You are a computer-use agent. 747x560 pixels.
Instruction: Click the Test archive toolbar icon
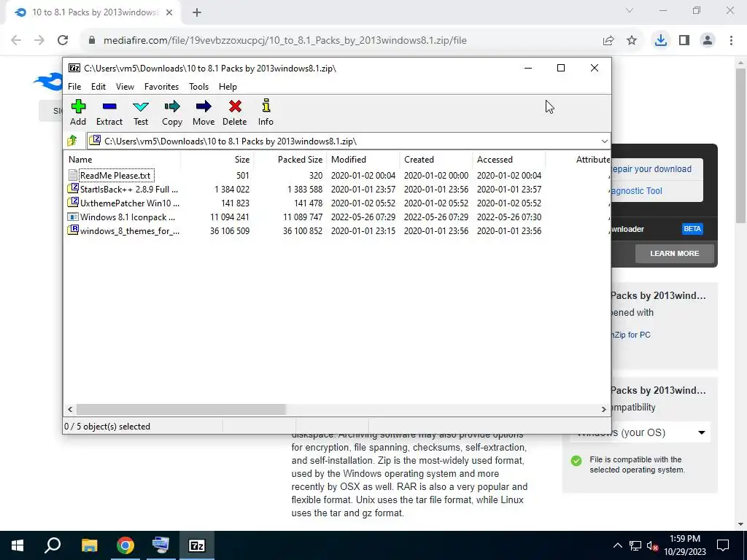coord(141,106)
